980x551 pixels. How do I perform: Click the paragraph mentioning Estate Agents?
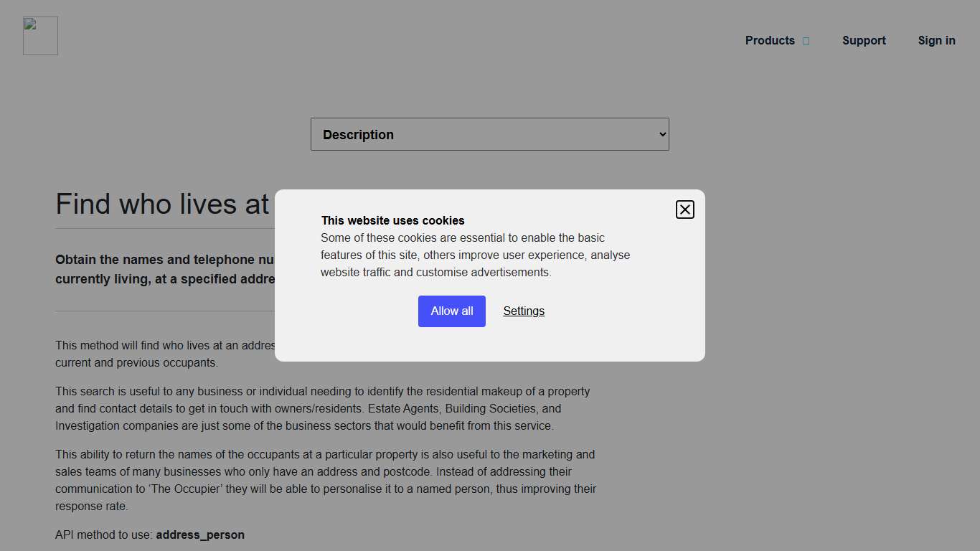click(323, 408)
